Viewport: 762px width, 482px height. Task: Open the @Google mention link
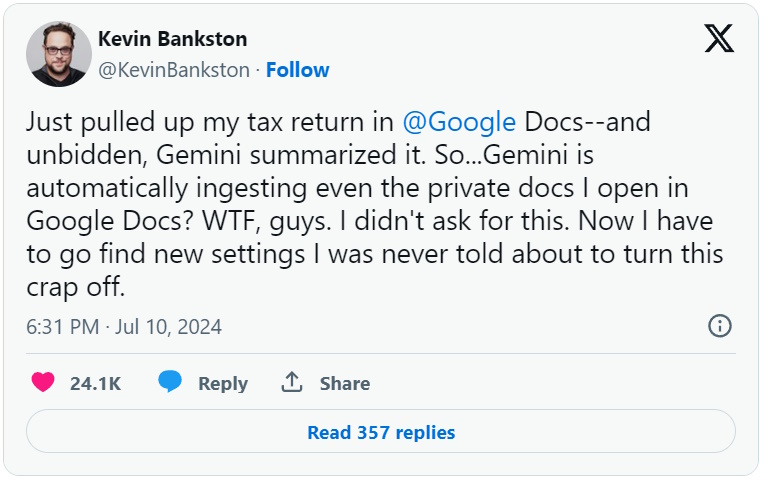[459, 123]
